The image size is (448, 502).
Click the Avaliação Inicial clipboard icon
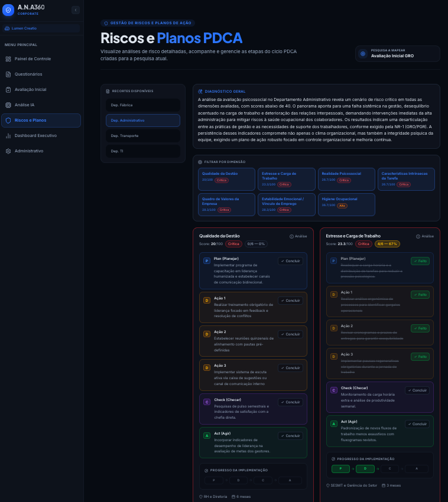point(8,90)
